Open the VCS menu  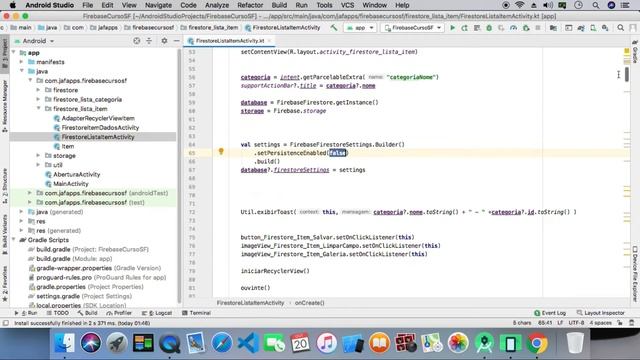point(347,5)
